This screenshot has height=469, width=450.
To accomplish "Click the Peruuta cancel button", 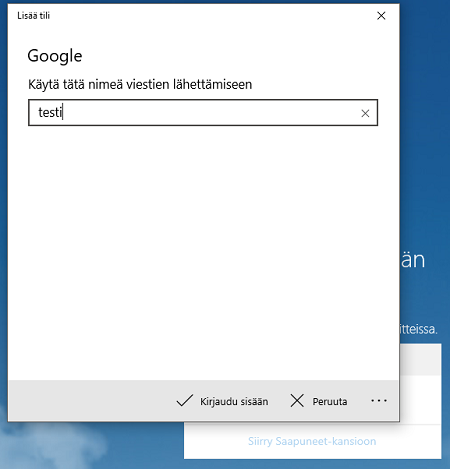I will [319, 401].
